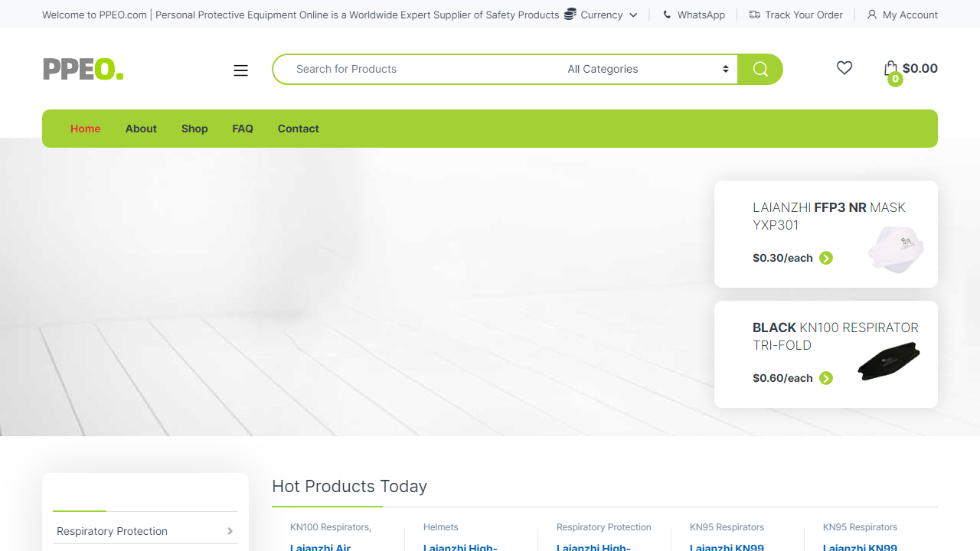Open the About menu item
The image size is (980, 551).
tap(141, 129)
